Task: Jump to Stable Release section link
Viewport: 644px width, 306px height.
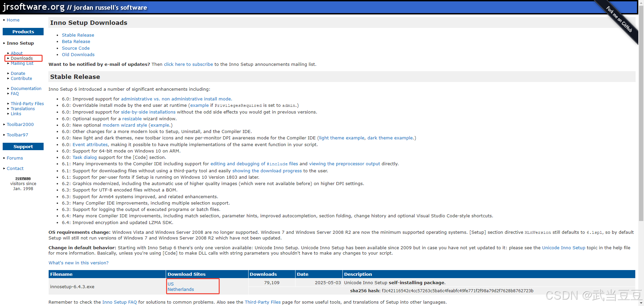Action: coord(78,35)
